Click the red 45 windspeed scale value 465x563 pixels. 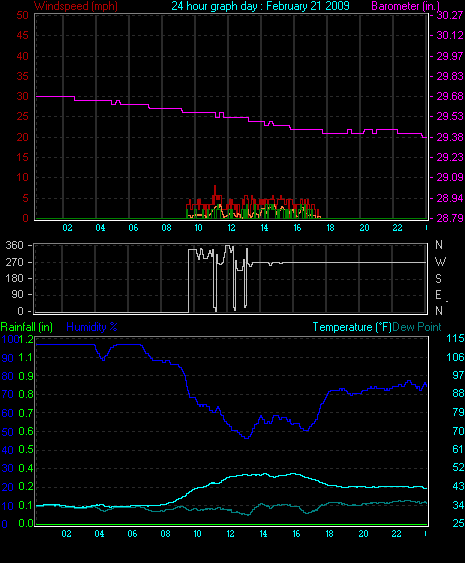[22, 35]
